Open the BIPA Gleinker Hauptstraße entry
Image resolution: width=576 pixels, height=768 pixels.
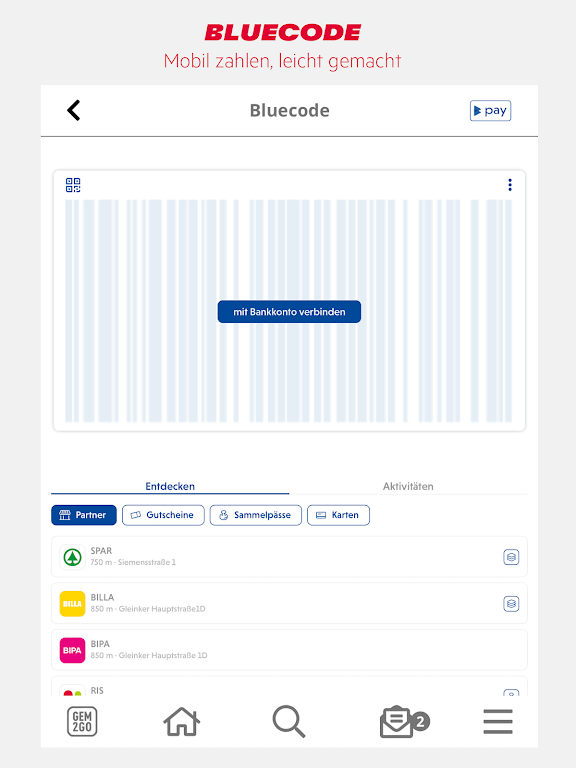click(x=289, y=650)
